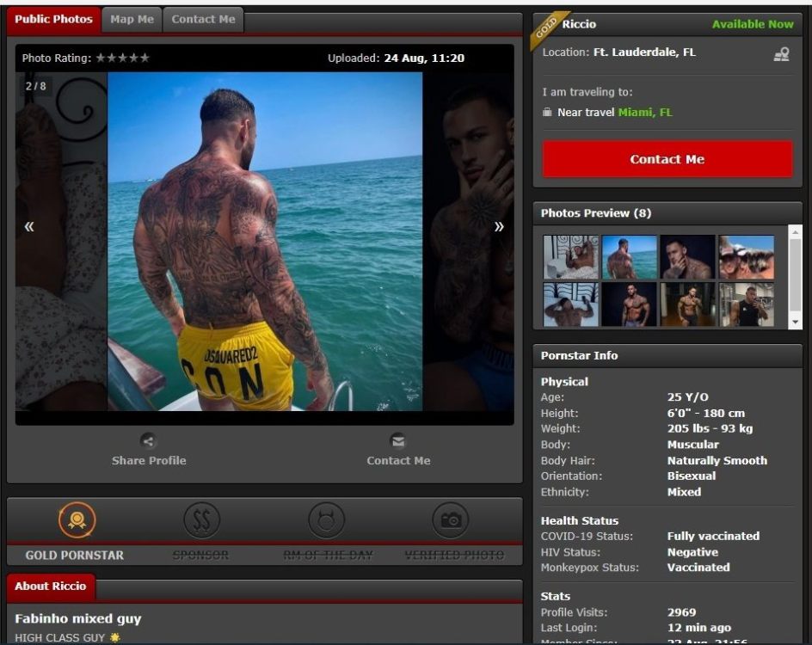812x645 pixels.
Task: Click the Gold Pornstar badge icon
Action: tap(77, 520)
